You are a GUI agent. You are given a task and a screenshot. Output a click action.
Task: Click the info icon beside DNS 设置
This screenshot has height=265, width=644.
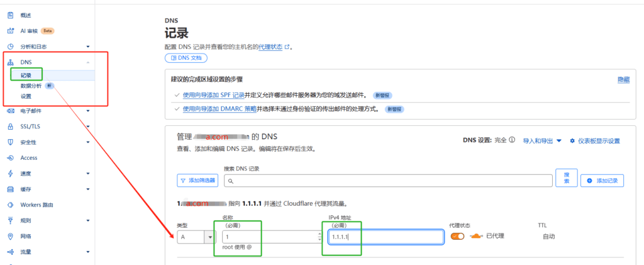point(513,140)
